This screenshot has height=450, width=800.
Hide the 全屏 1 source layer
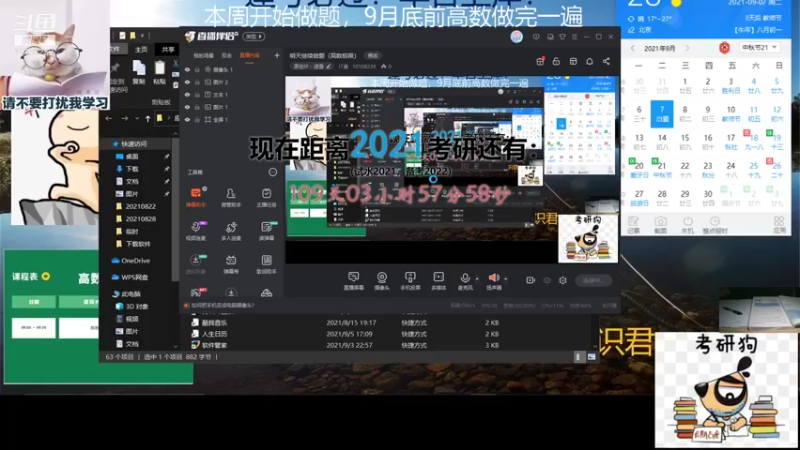coord(187,119)
